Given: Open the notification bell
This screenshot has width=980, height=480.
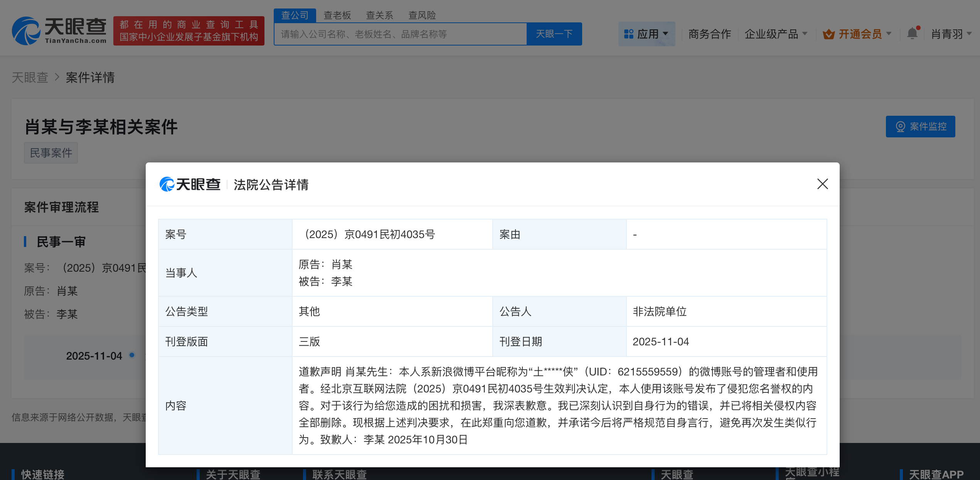Looking at the screenshot, I should (912, 34).
